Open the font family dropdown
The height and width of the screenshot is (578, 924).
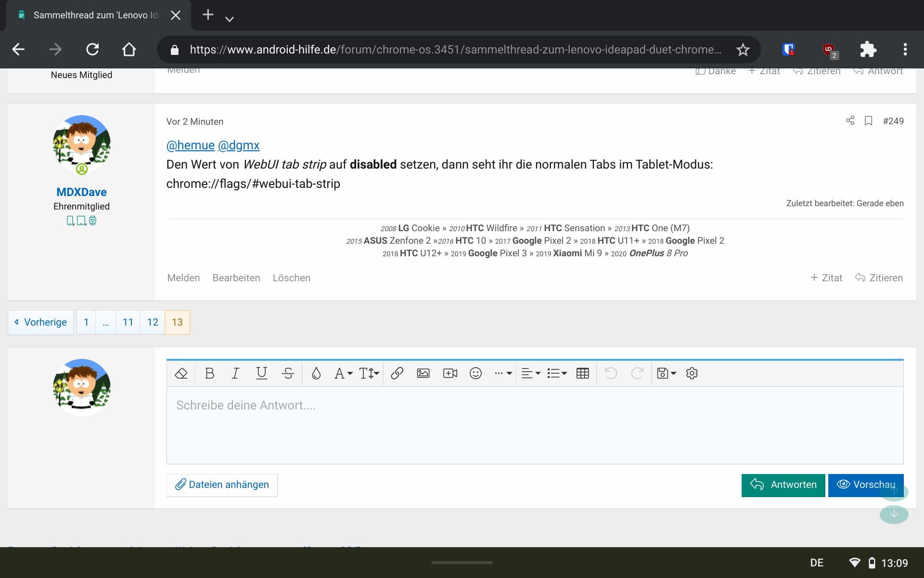coord(344,373)
